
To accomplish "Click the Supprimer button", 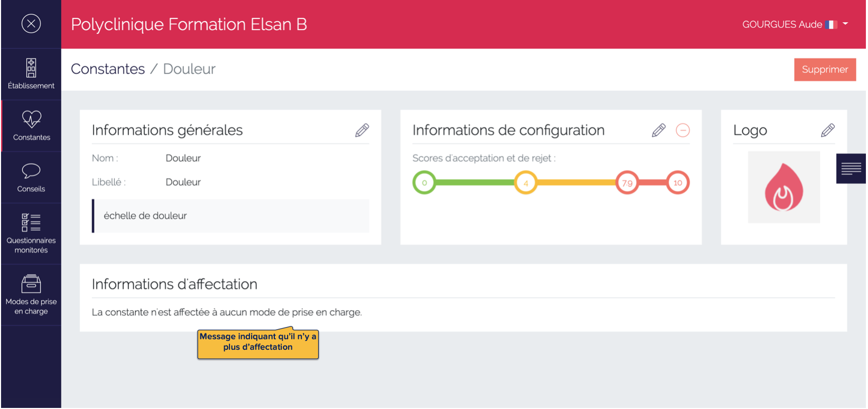I will pyautogui.click(x=825, y=70).
